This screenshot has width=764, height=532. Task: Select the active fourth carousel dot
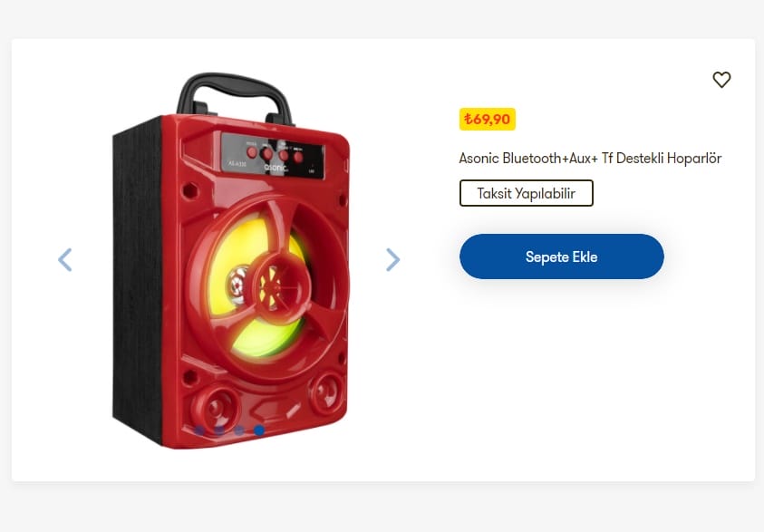[260, 430]
